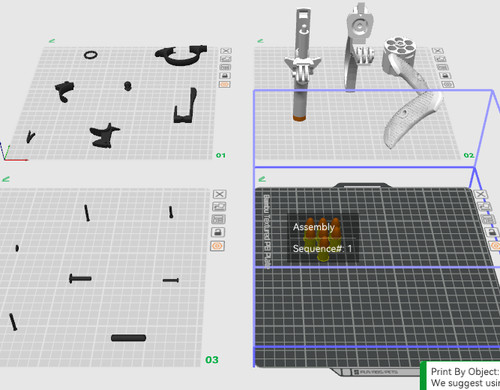The width and height of the screenshot is (500, 390).
Task: Select the textured grip on plate 02
Action: 412,118
